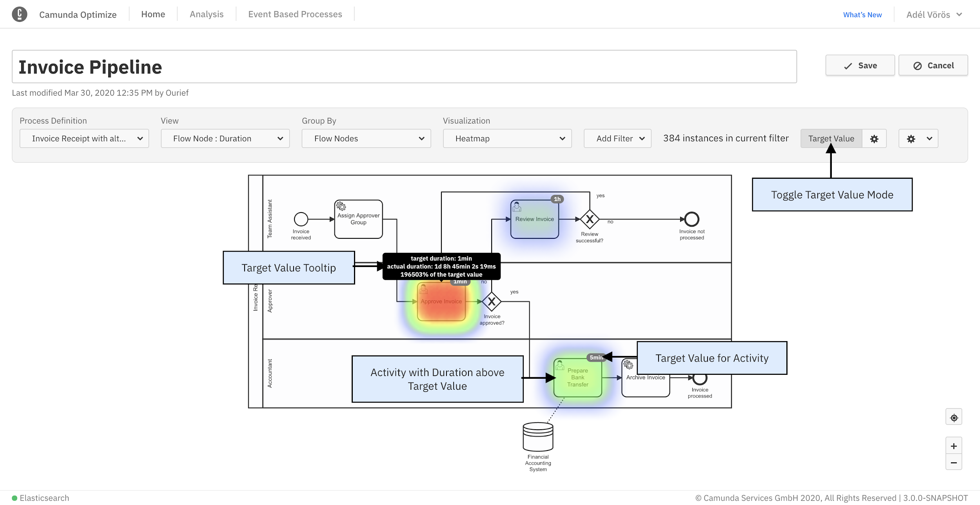Image resolution: width=980 pixels, height=505 pixels.
Task: Open target value settings gear
Action: pos(874,139)
